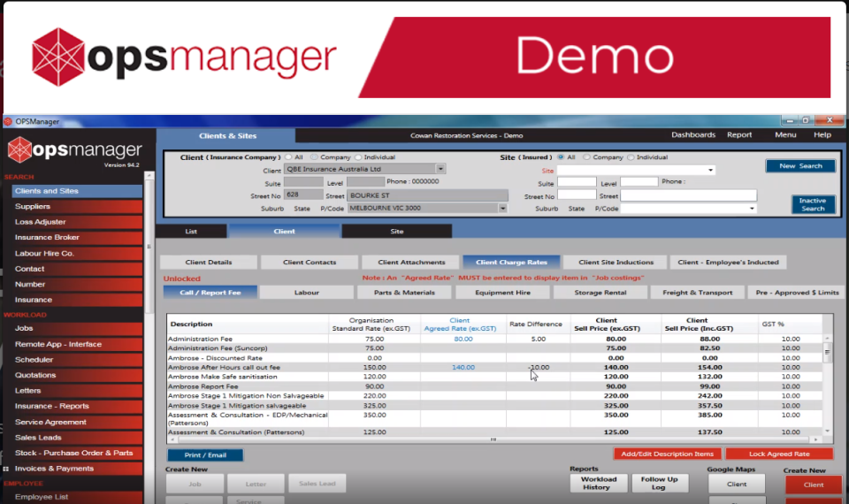Click the OPSManager title bar app icon
Screen dimensions: 849x504
point(8,121)
